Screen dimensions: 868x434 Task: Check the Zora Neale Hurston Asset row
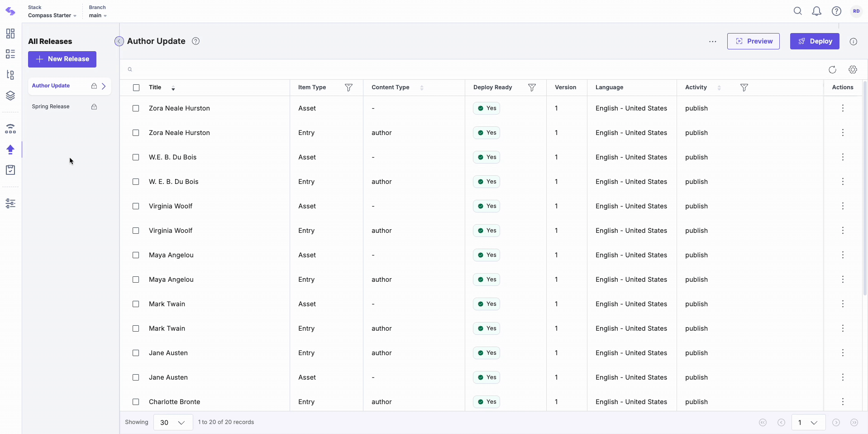click(136, 108)
